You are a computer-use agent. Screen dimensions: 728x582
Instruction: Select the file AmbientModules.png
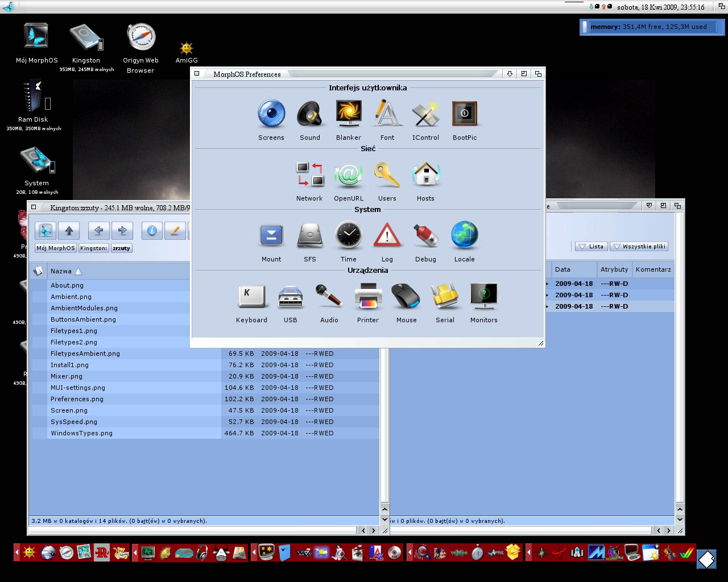(x=84, y=308)
